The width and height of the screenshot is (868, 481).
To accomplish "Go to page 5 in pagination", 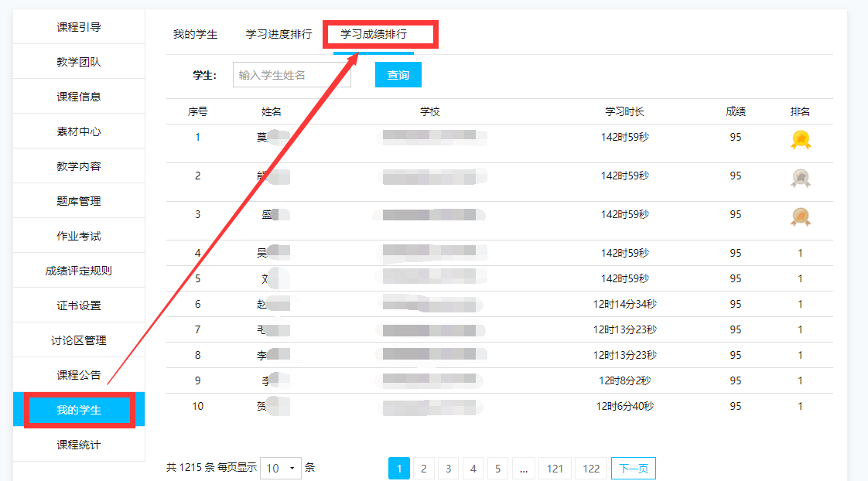I will [x=497, y=469].
